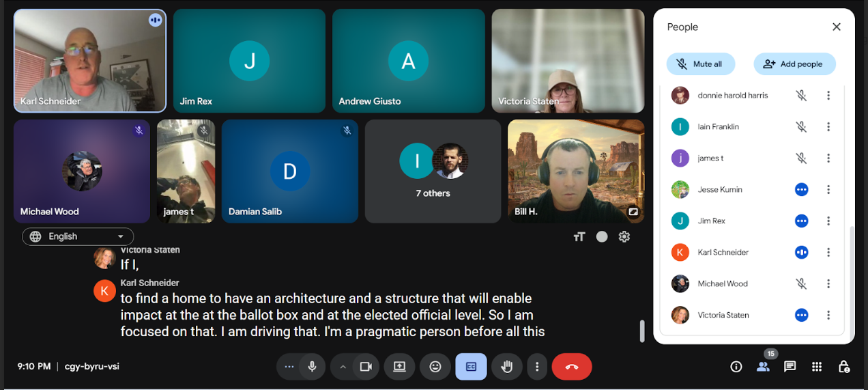The image size is (868, 390).
Task: Select Bill H. video tile
Action: [576, 171]
